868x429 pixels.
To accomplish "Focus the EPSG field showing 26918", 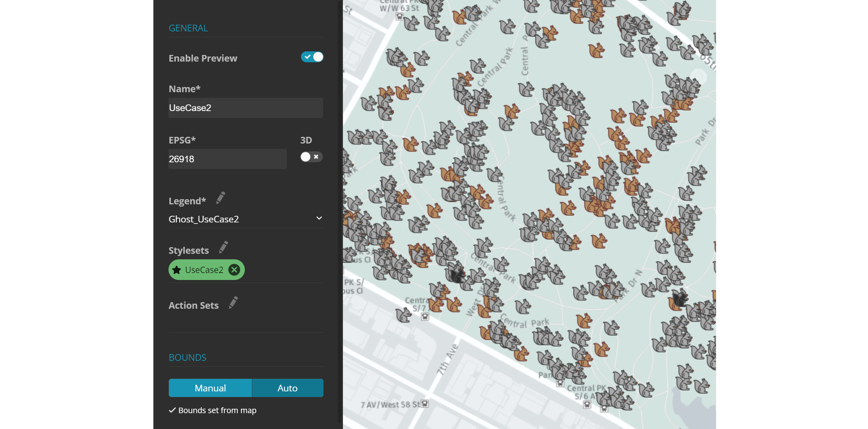I will pyautogui.click(x=227, y=159).
